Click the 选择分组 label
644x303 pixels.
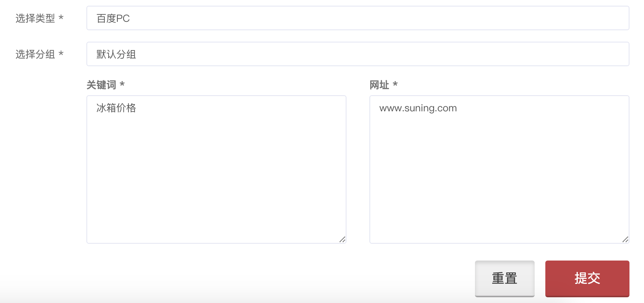click(39, 54)
